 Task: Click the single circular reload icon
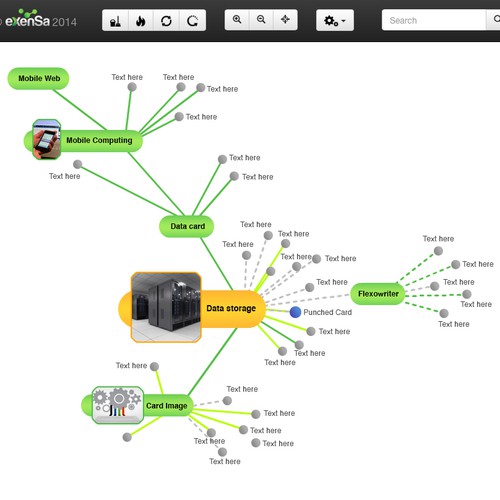click(193, 21)
